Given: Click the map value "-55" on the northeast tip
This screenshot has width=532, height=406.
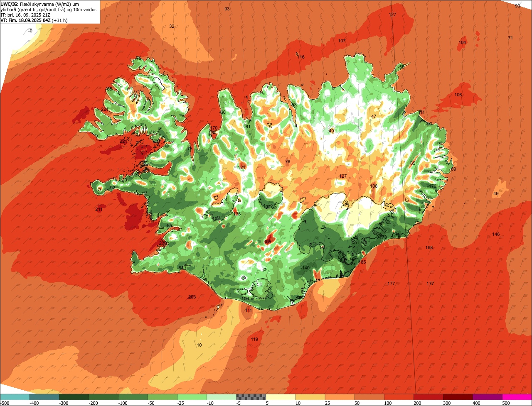Looking at the screenshot, I should 401,67.
